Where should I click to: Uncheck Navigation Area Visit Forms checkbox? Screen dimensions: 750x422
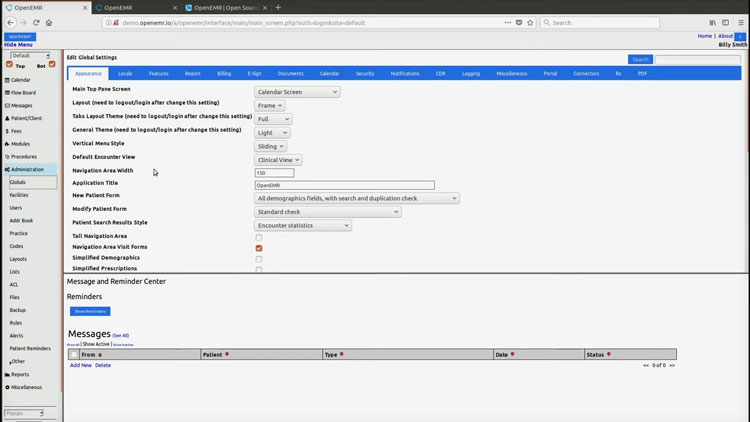(x=259, y=248)
